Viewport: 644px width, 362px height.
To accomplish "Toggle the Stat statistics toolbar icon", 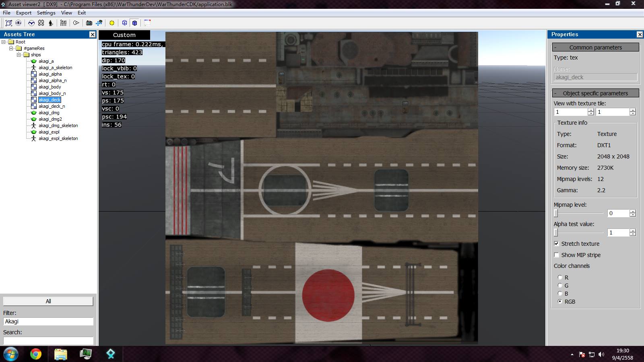I will [x=63, y=23].
